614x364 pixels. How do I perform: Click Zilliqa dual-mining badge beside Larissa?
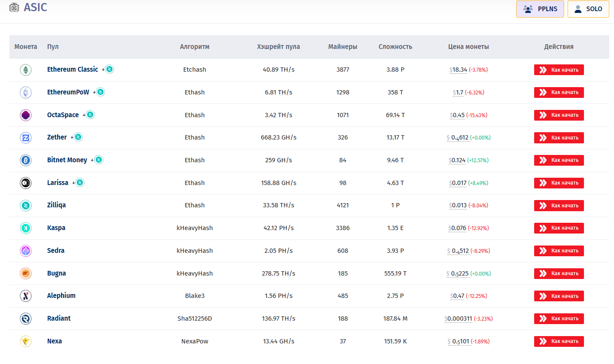[x=80, y=182]
